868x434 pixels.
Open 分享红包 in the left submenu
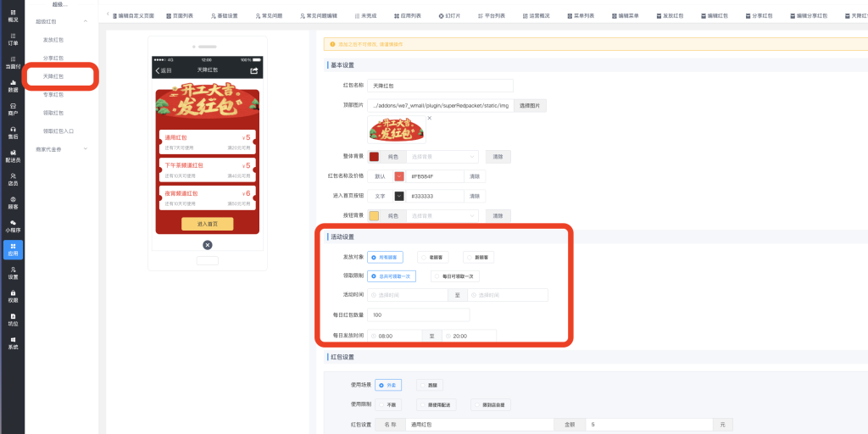53,58
